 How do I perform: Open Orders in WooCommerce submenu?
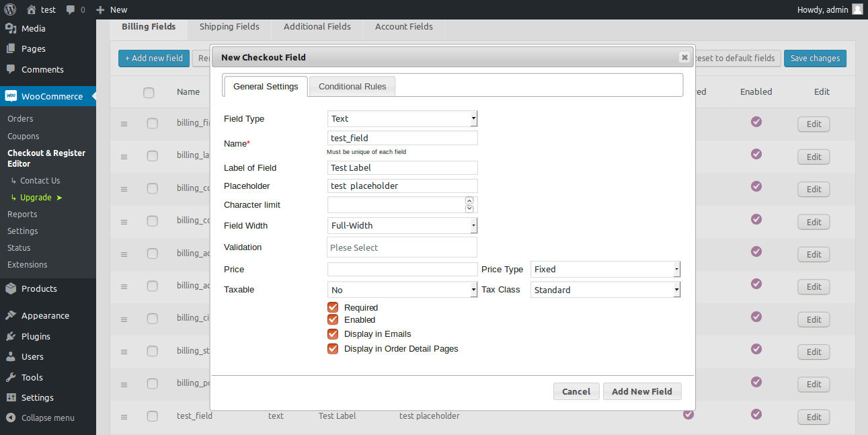click(x=20, y=118)
